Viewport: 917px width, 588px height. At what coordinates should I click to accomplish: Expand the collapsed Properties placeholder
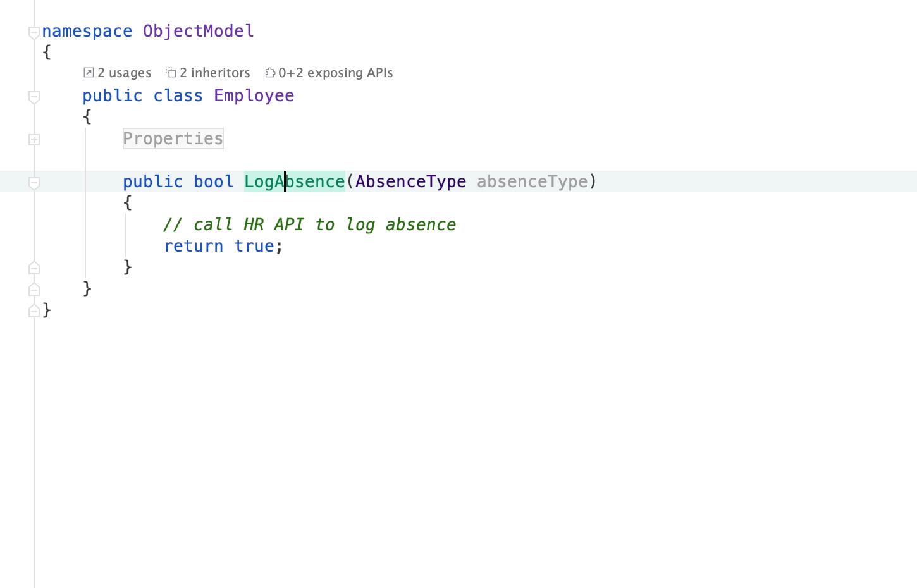(173, 138)
